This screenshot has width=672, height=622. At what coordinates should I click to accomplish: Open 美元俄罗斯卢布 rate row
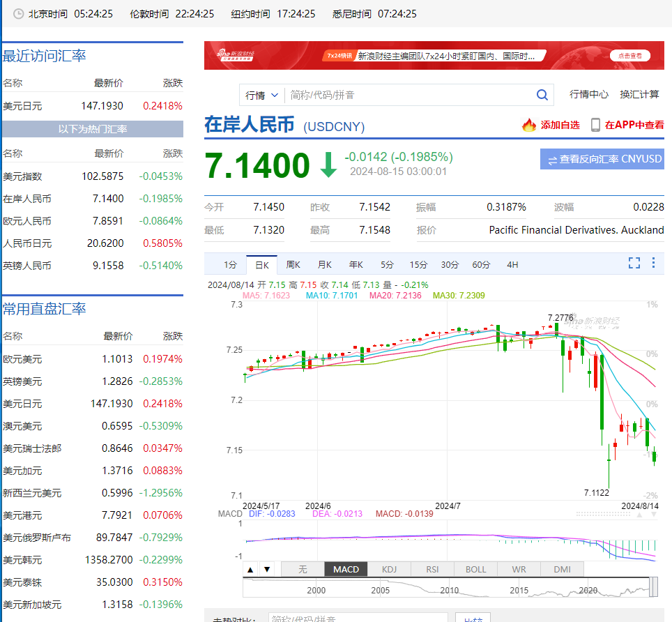(x=93, y=537)
